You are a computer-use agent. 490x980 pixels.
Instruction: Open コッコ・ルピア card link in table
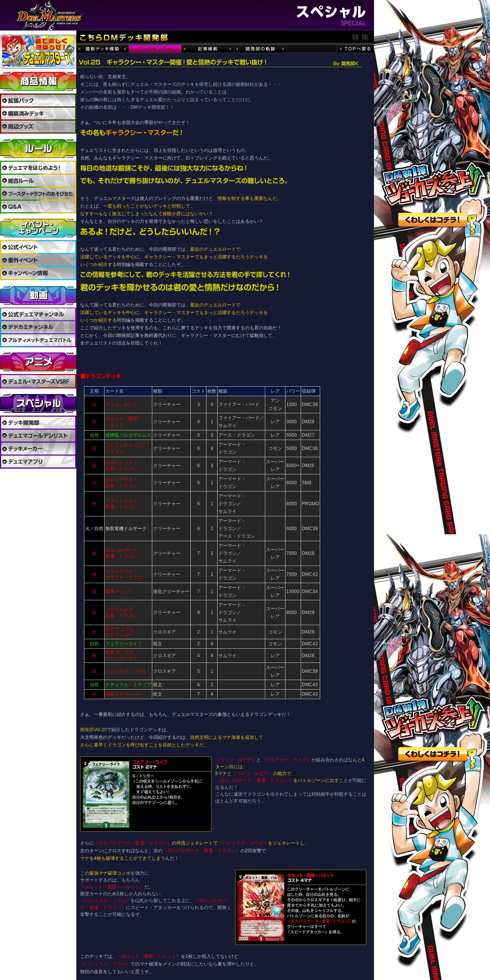pyautogui.click(x=121, y=405)
